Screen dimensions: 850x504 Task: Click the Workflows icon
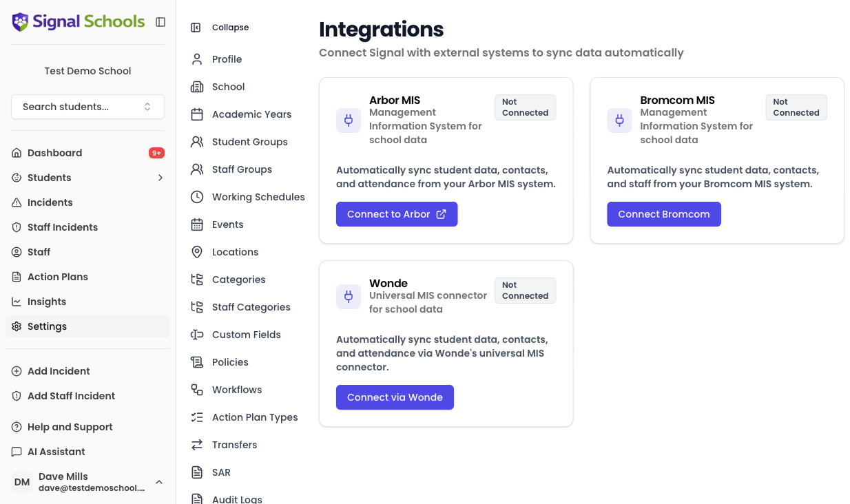(197, 390)
